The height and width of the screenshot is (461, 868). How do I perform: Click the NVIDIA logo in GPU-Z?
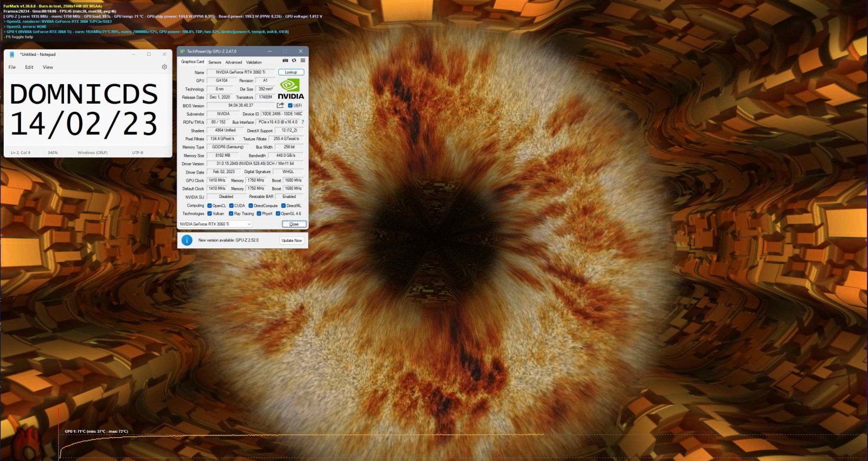291,89
